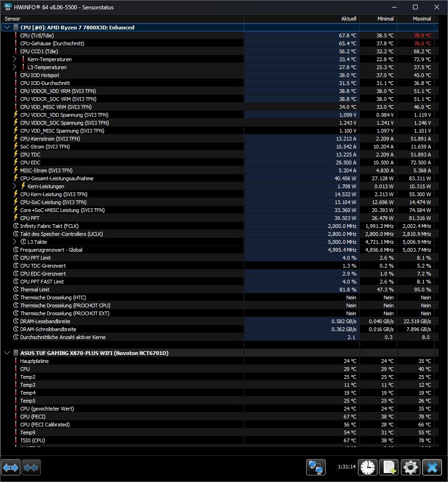Click chip icon next to AMD Ryzen 7 7800X3D

coord(16,28)
